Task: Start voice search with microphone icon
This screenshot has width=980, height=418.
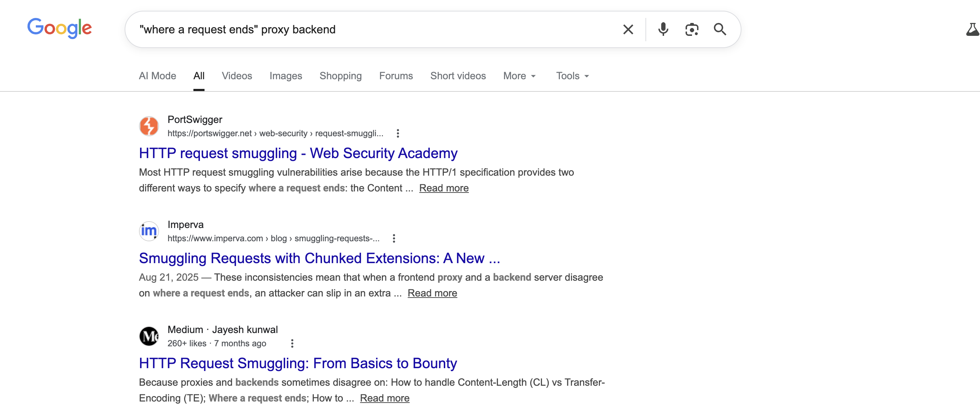Action: click(x=663, y=29)
